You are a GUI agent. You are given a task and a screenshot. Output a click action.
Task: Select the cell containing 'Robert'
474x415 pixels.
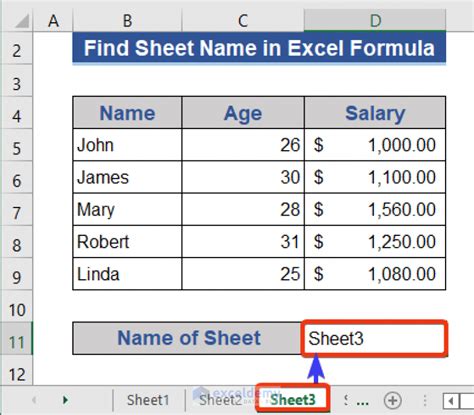tap(127, 242)
